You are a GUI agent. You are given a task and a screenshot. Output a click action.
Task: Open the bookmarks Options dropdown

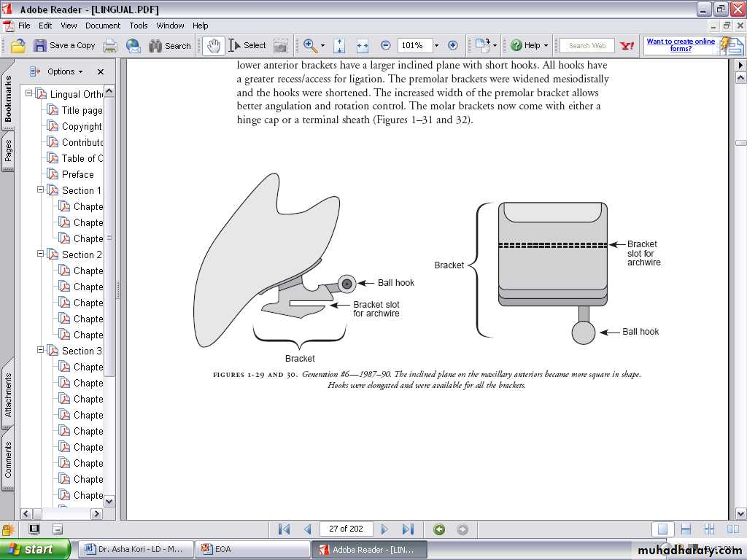point(64,71)
